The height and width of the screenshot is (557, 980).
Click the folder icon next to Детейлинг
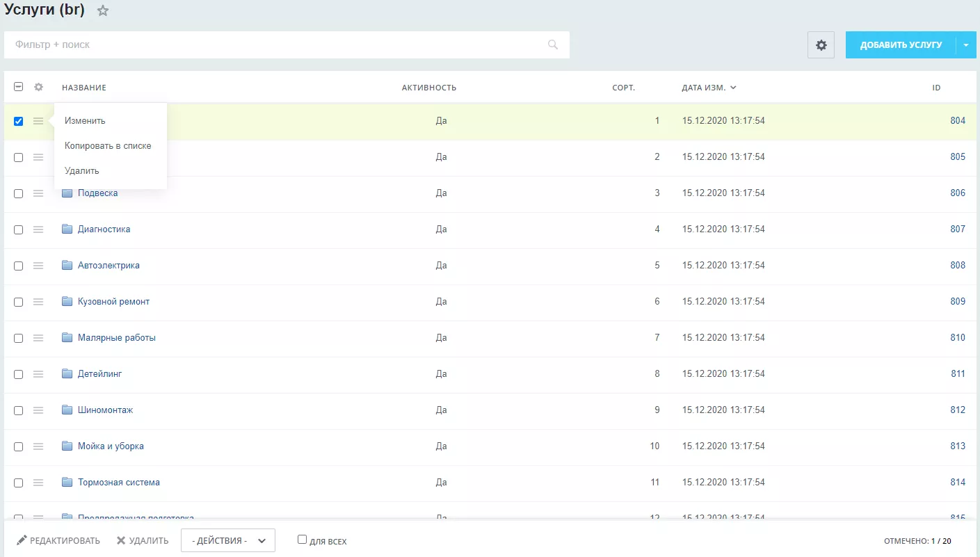click(67, 373)
